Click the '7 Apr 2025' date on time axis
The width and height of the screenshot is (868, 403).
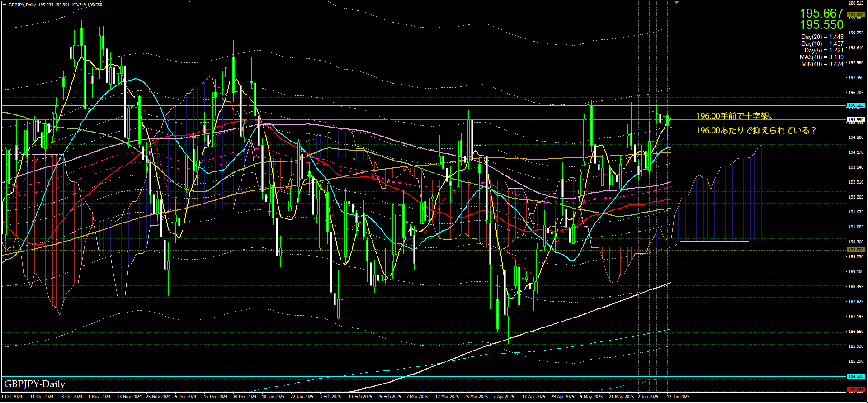pos(504,397)
